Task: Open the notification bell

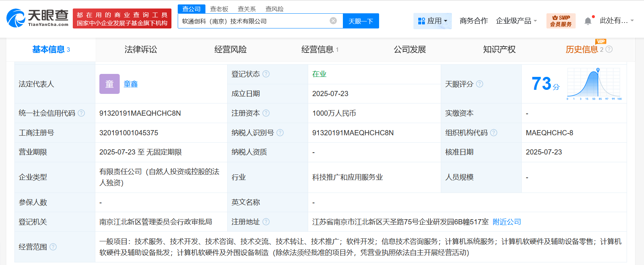Action: (588, 21)
